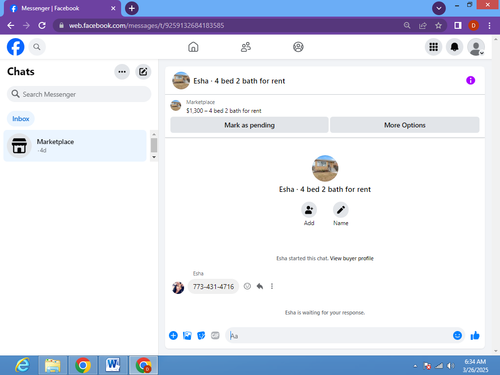Close the Messenger | Facebook tab

113,8
